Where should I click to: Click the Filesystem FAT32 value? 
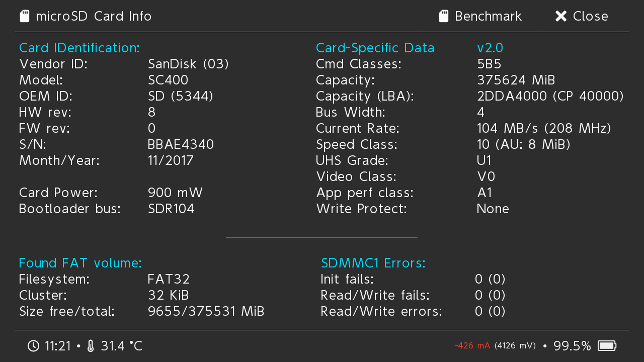(169, 279)
